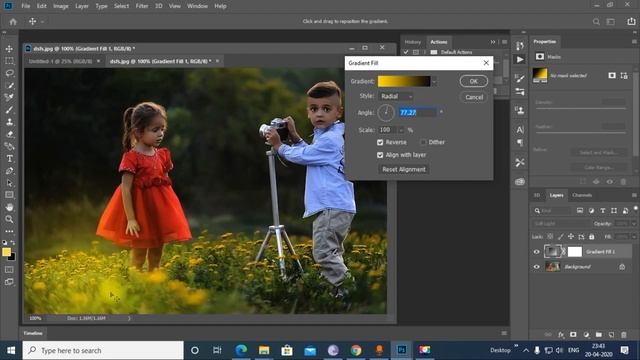Open the Character panel icon
The width and height of the screenshot is (640, 360).
[x=520, y=130]
